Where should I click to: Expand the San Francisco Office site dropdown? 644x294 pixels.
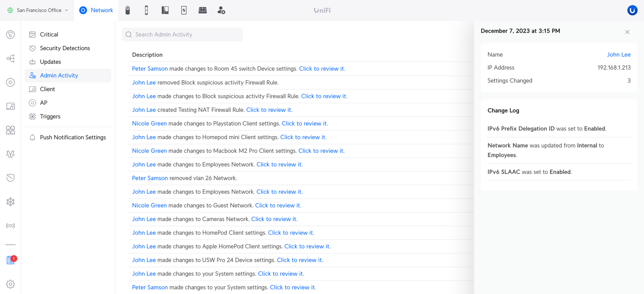point(38,10)
